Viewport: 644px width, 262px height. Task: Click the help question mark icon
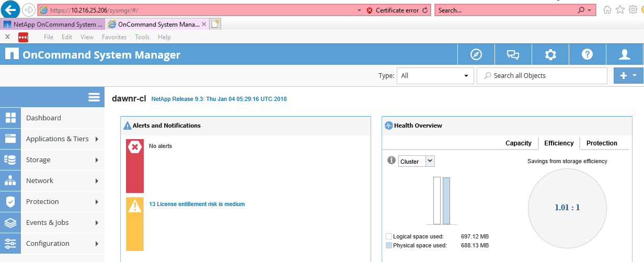click(x=588, y=55)
